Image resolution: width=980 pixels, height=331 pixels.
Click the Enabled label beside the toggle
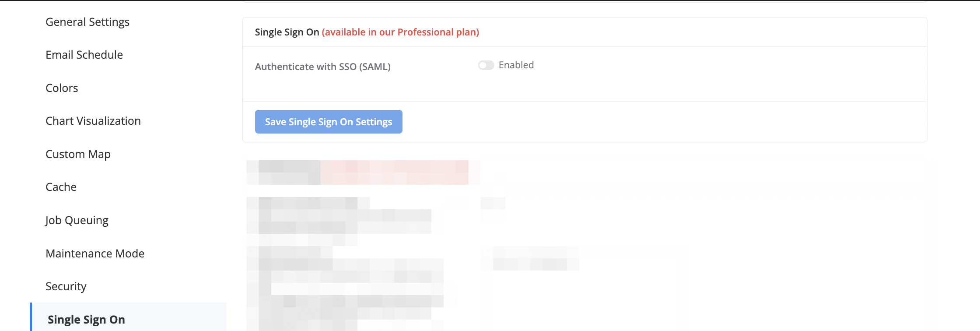click(x=516, y=65)
